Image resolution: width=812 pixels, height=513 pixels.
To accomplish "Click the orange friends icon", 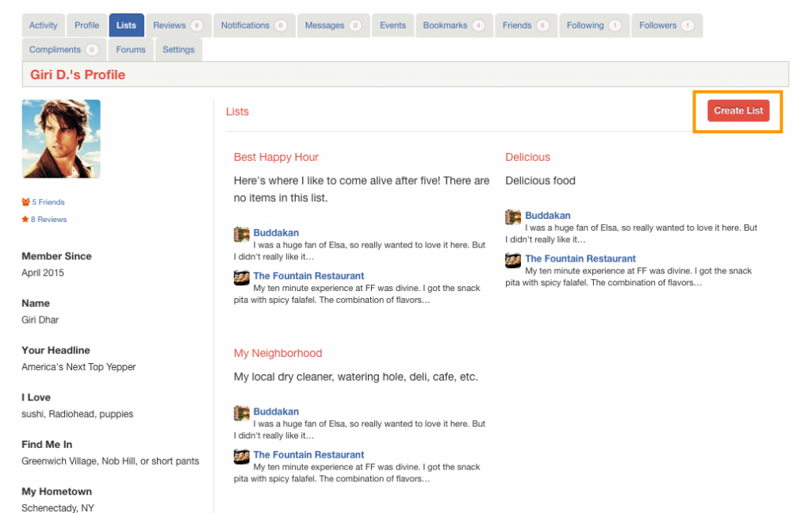I will (x=25, y=202).
